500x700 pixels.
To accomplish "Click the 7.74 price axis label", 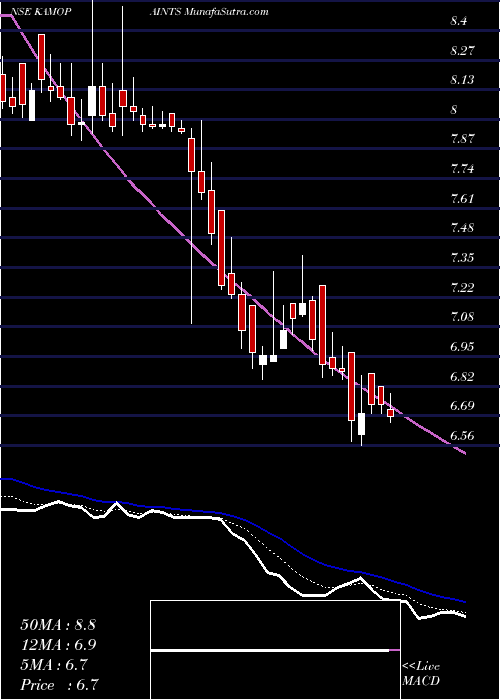I will click(461, 169).
